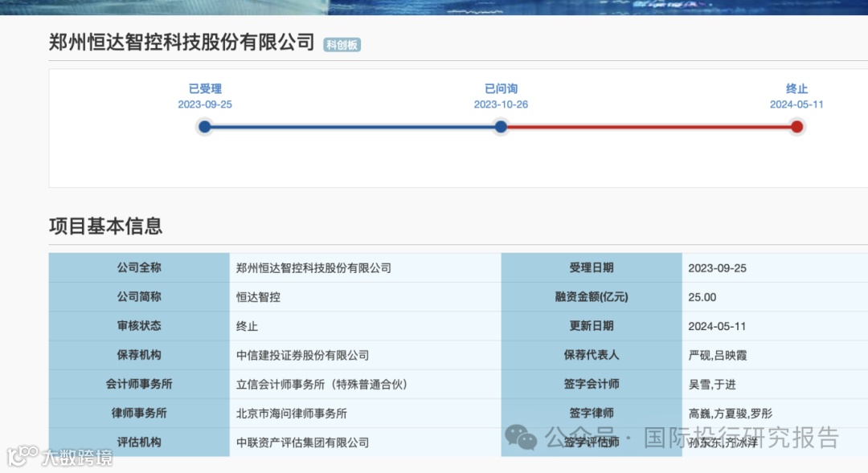Click value 立信会计师事务所（特殊普通合伙）
The width and height of the screenshot is (868, 473).
pos(321,385)
